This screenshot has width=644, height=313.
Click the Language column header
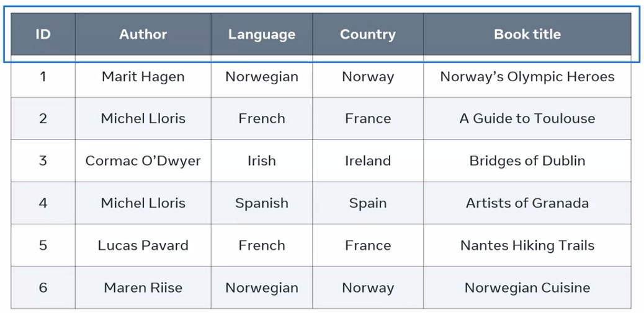pos(262,35)
